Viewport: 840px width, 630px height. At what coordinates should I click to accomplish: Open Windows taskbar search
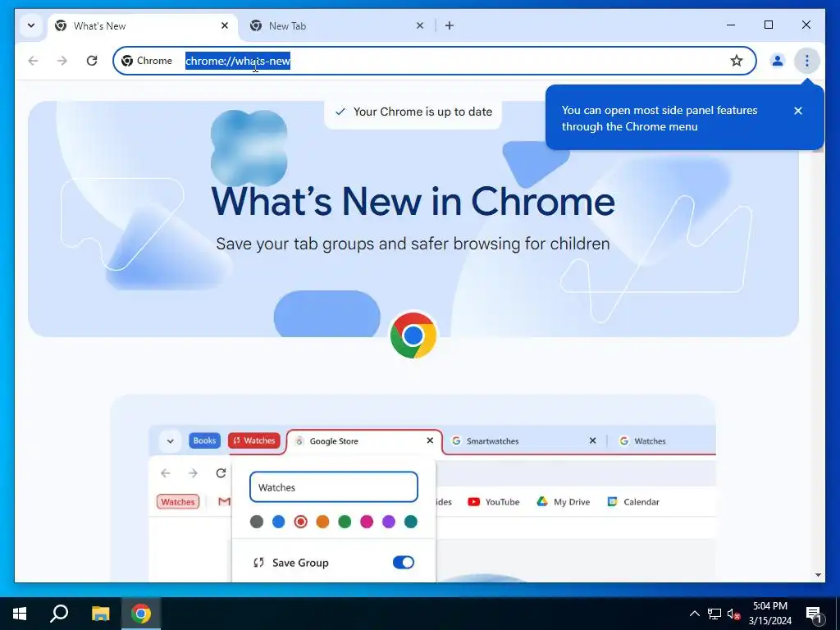pyautogui.click(x=59, y=614)
